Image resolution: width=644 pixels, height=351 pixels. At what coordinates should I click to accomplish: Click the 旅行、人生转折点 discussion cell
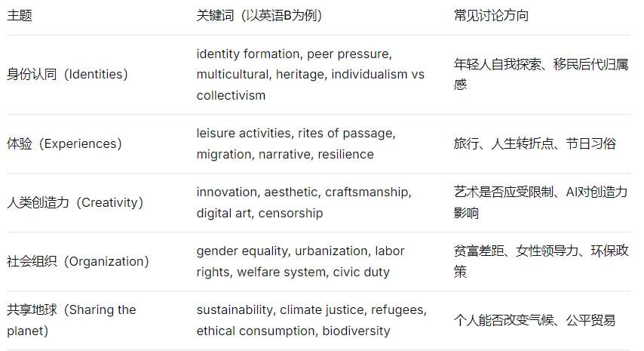[535, 144]
